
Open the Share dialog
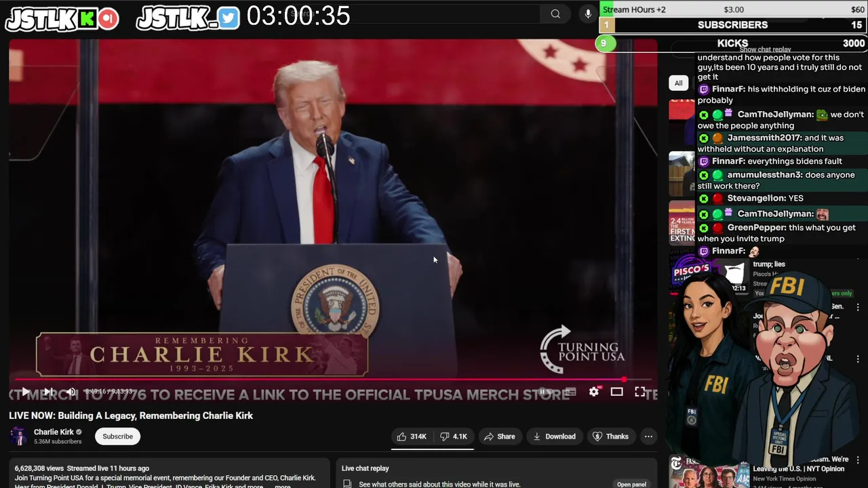[x=499, y=436]
